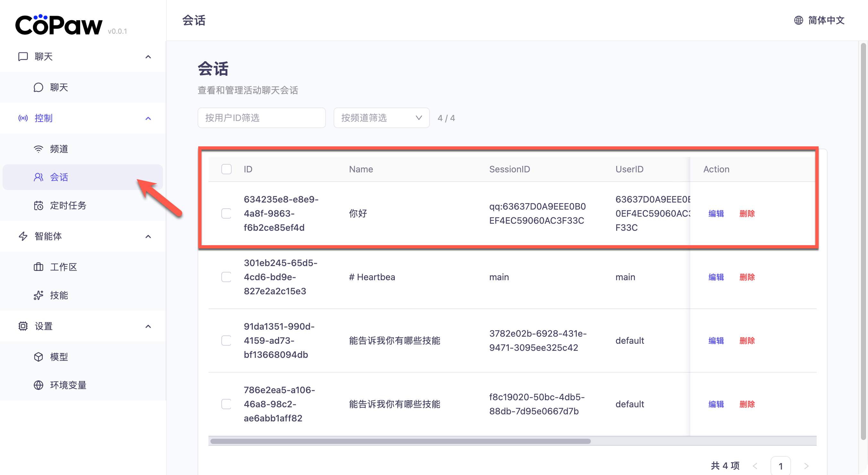The width and height of the screenshot is (868, 475).
Task: Select the 会话 sidebar menu item
Action: pyautogui.click(x=59, y=177)
